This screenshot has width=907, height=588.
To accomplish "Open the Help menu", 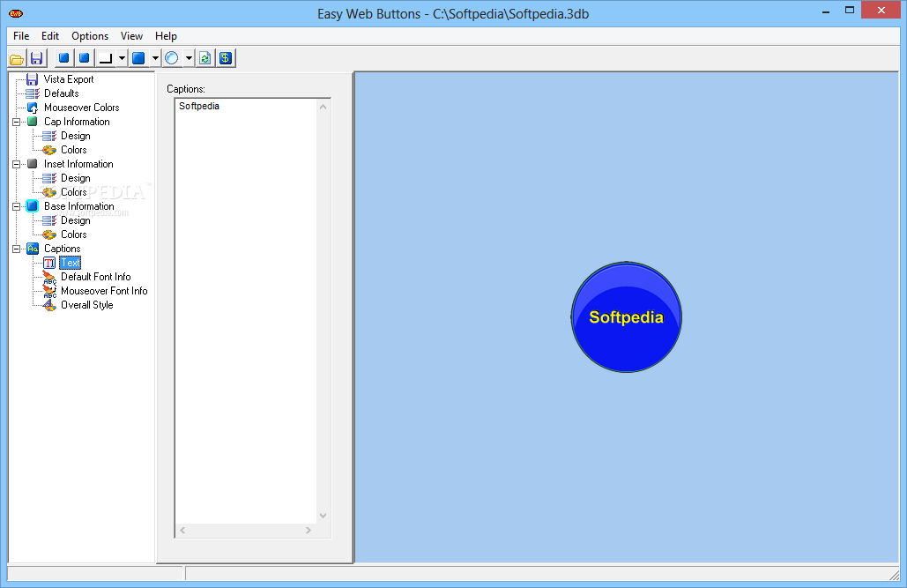I will (166, 36).
